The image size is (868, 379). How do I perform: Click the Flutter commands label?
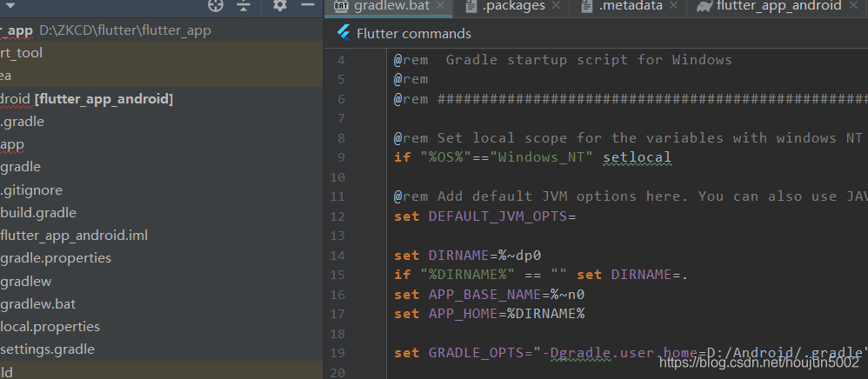[414, 34]
